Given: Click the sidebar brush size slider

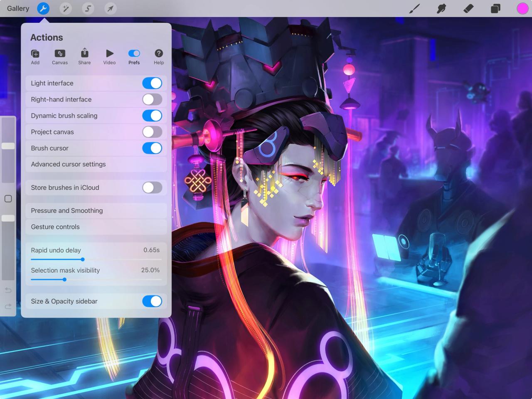Looking at the screenshot, I should (8, 150).
